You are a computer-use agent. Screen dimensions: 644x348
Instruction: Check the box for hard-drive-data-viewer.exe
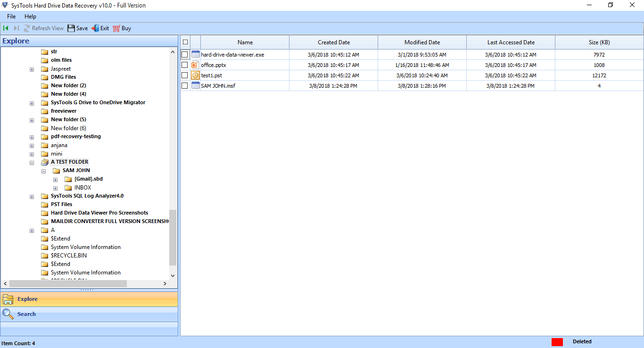(x=185, y=55)
